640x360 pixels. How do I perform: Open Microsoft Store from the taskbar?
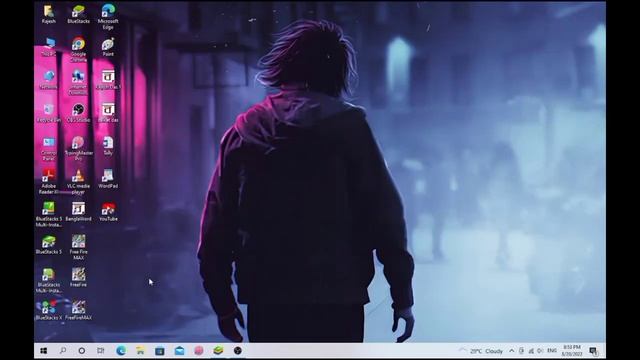pos(160,351)
